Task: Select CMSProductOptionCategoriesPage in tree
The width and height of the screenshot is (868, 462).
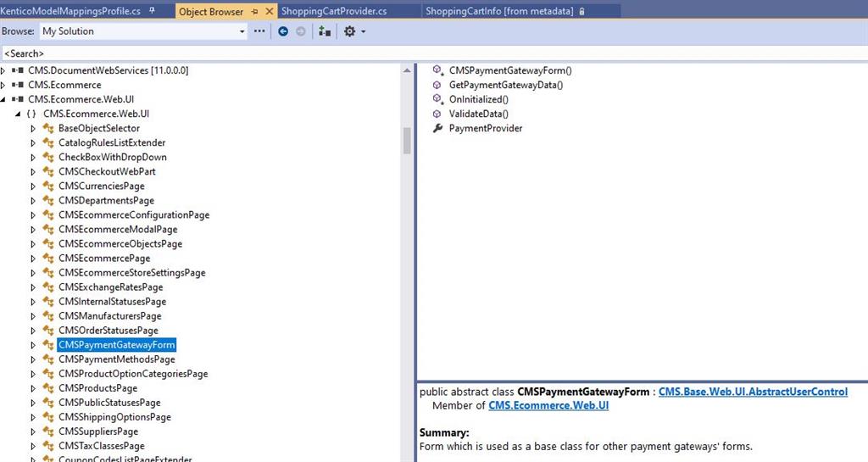Action: 133,374
